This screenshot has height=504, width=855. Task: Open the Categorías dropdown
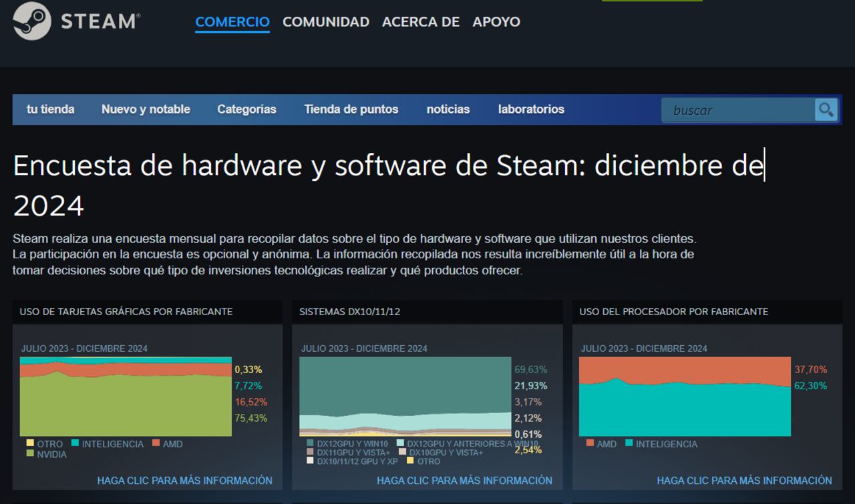(x=246, y=109)
